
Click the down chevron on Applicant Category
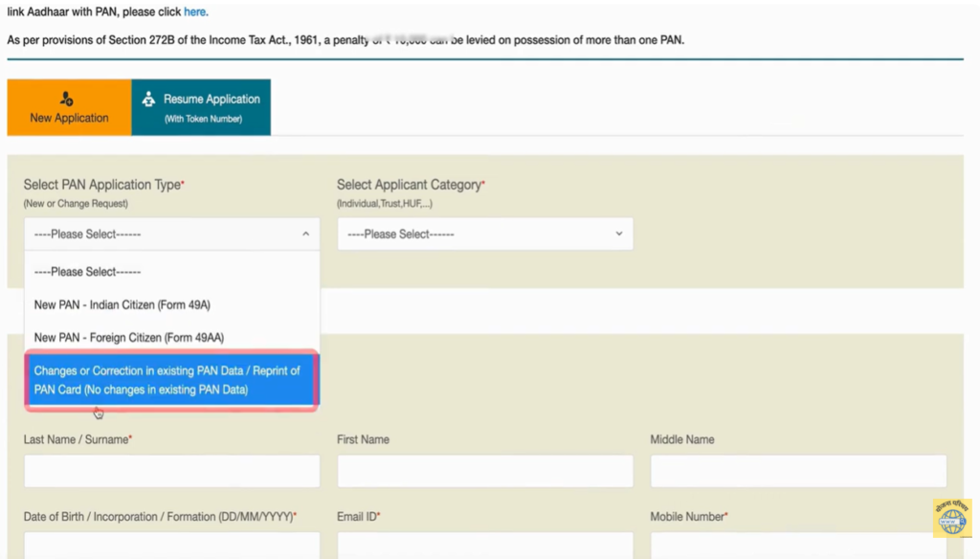tap(618, 234)
